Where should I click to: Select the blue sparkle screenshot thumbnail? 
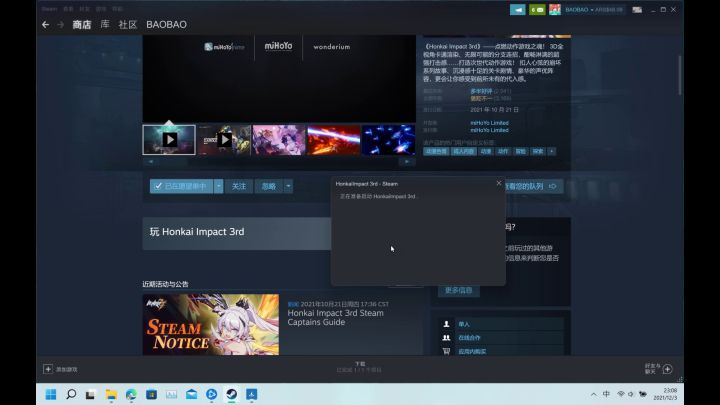coord(388,140)
